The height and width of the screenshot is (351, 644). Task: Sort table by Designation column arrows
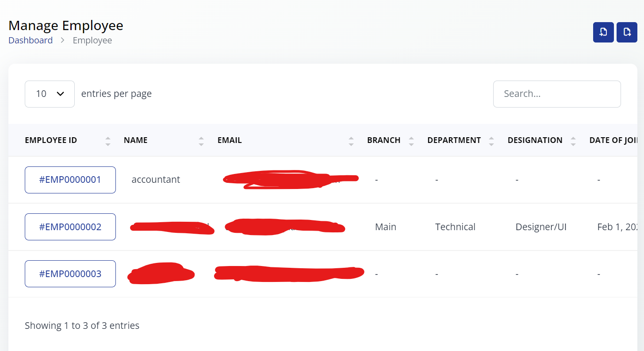[573, 141]
